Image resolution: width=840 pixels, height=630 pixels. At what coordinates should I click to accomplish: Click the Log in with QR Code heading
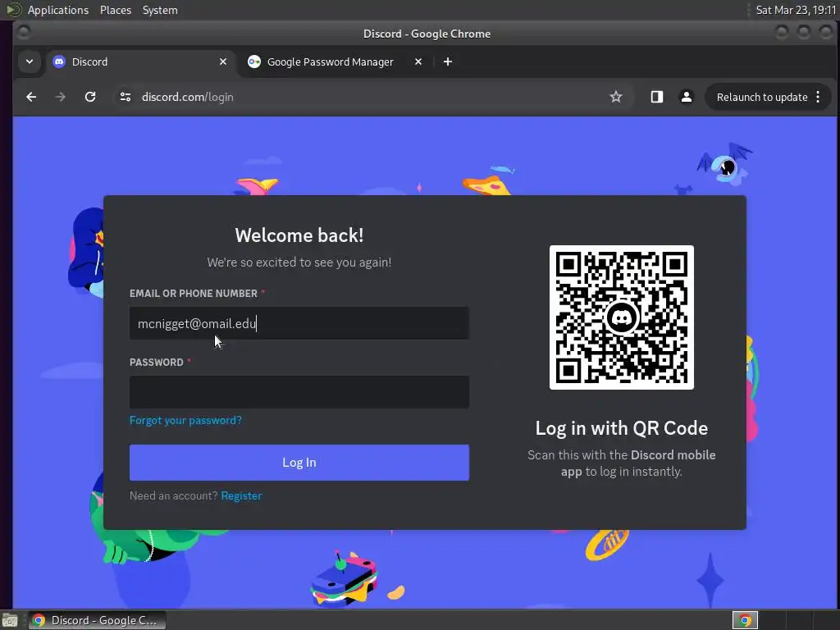[622, 428]
